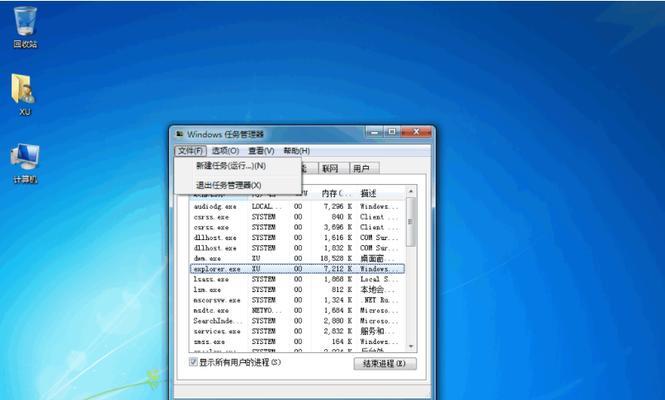Image resolution: width=665 pixels, height=400 pixels.
Task: Sort by the 内存 column header
Action: click(335, 193)
